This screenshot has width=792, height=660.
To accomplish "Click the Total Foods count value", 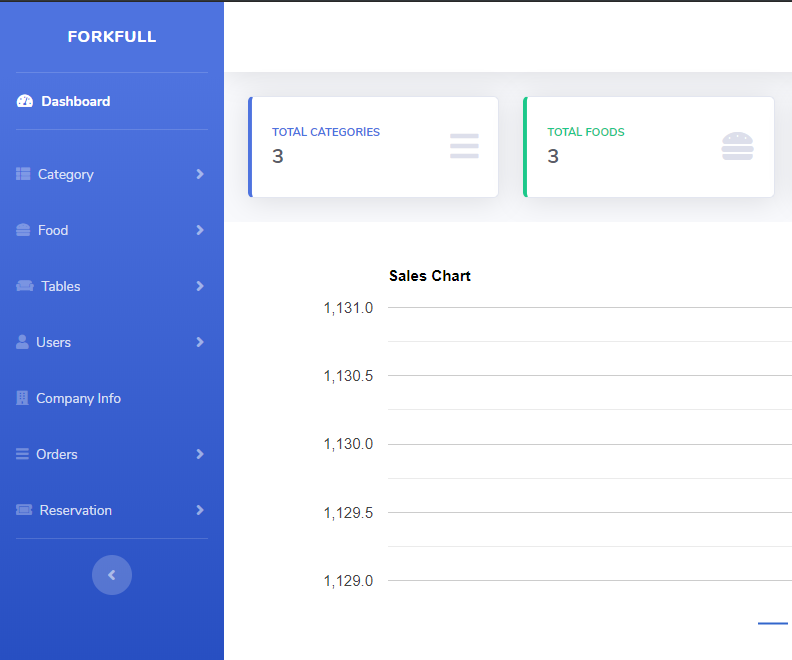I will [x=553, y=156].
